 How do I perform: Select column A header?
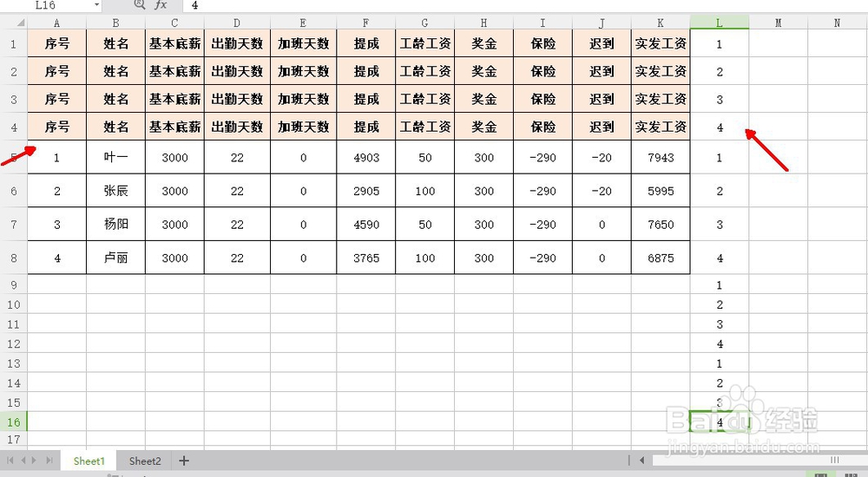[x=57, y=23]
